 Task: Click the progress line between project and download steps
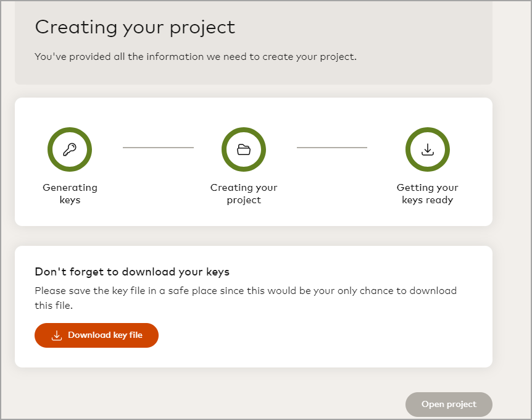[332, 148]
